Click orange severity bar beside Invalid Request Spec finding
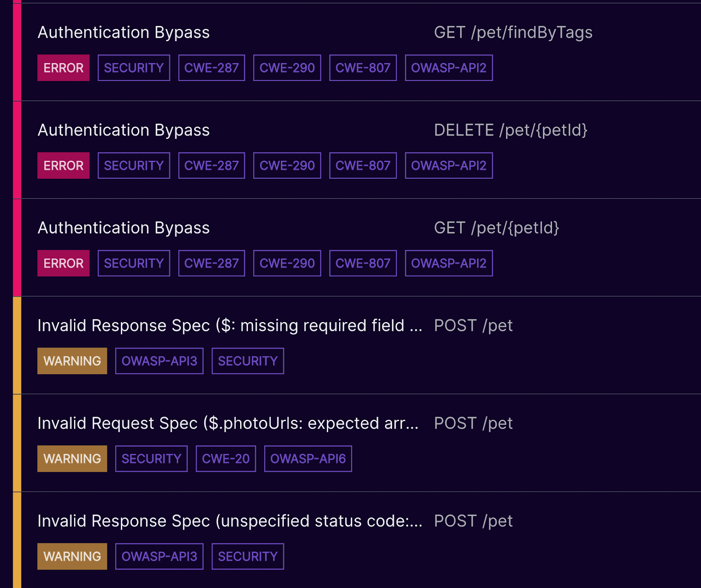The image size is (701, 588). [17, 443]
